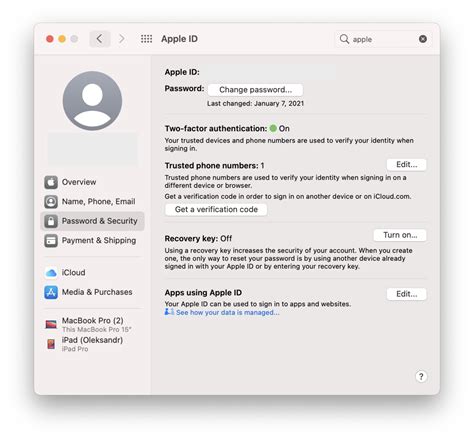The width and height of the screenshot is (474, 440).
Task: Open See how your data is managed link
Action: pos(228,313)
